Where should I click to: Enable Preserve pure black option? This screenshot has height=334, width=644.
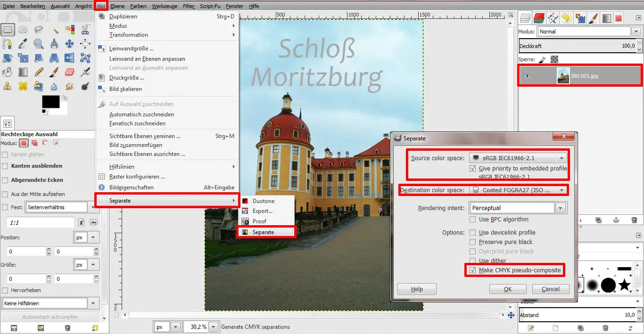pos(473,242)
